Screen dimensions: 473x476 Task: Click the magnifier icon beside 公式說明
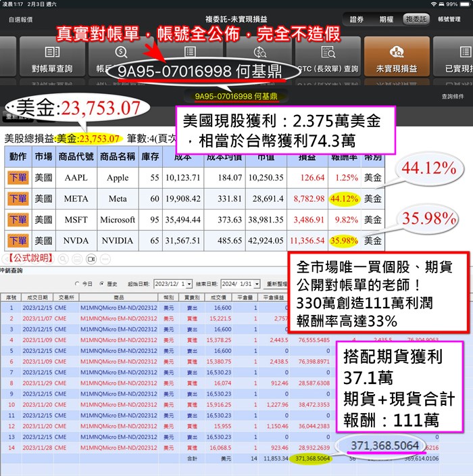tap(61, 258)
